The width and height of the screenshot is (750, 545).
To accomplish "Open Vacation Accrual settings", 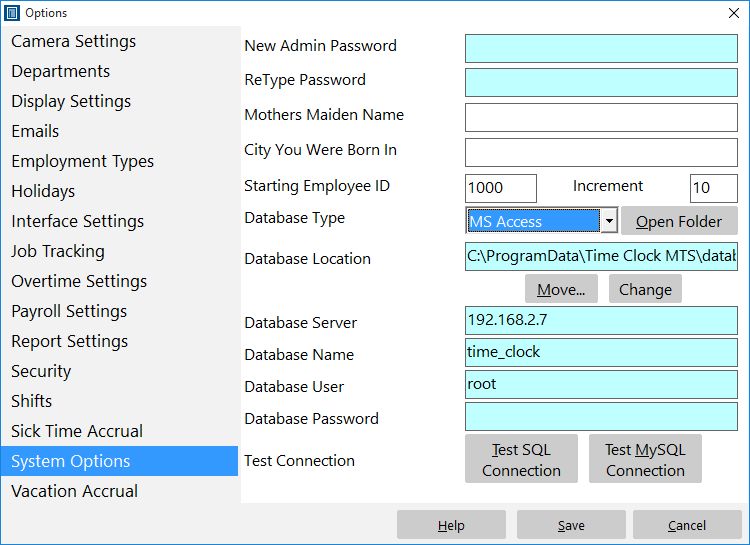I will coord(120,491).
